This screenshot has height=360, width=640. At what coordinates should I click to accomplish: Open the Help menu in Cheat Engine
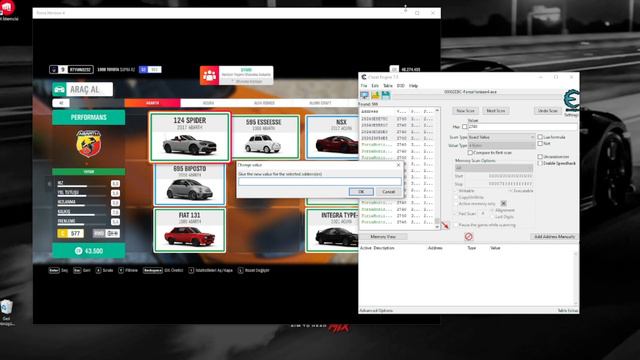[413, 86]
